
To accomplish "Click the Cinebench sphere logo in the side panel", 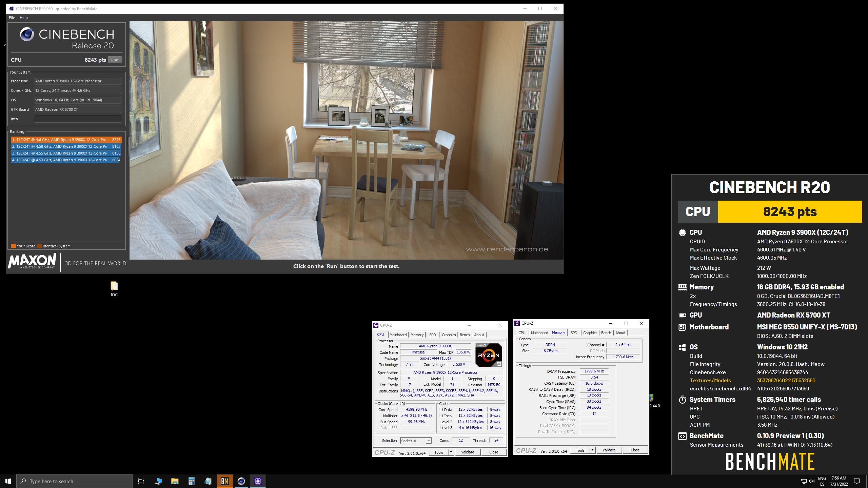I will click(27, 34).
